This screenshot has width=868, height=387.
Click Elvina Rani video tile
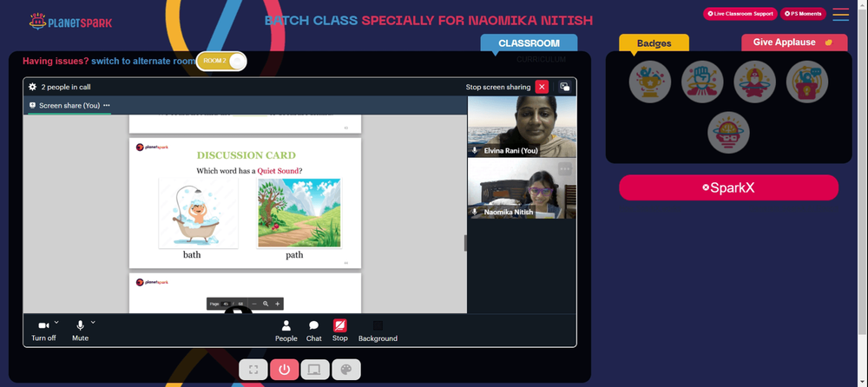click(x=522, y=127)
